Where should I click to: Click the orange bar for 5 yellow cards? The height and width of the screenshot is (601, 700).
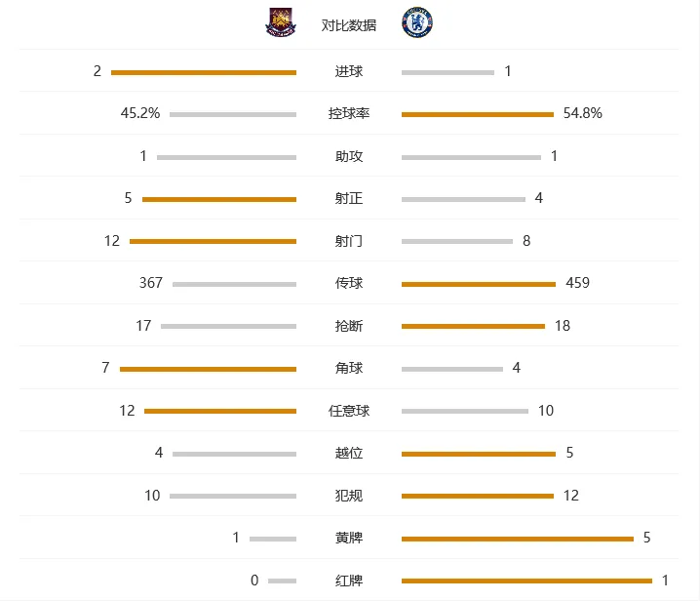click(x=518, y=539)
